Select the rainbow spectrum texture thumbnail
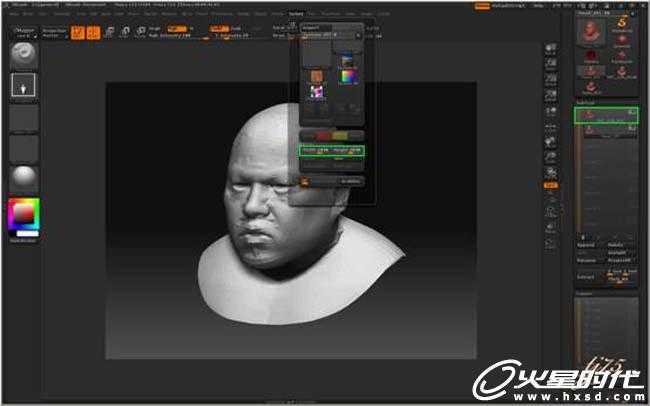The width and height of the screenshot is (650, 406). click(348, 77)
